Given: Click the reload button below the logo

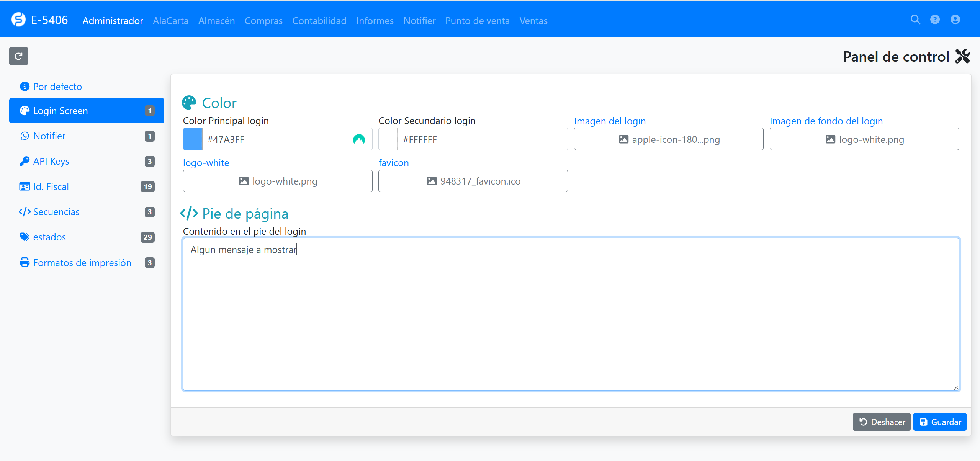Looking at the screenshot, I should [x=18, y=56].
